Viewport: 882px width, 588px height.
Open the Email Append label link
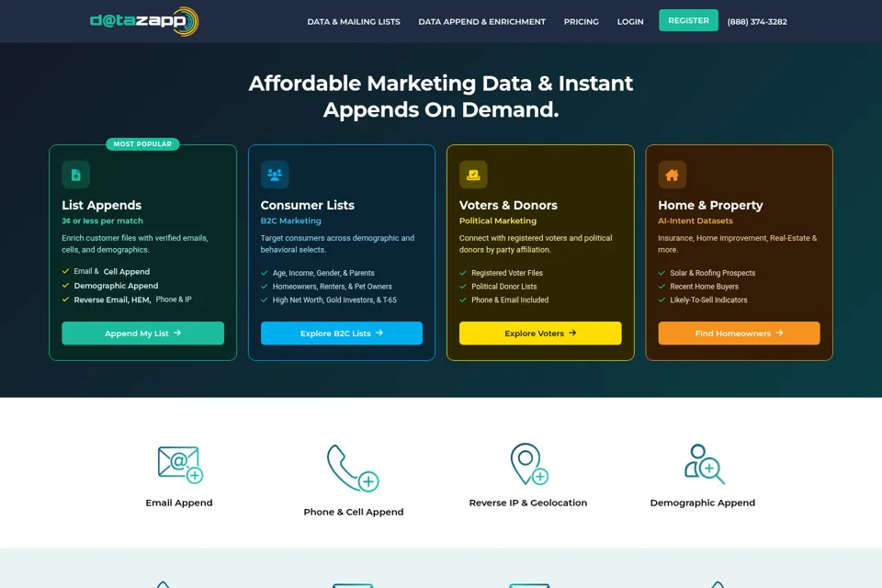click(x=179, y=503)
